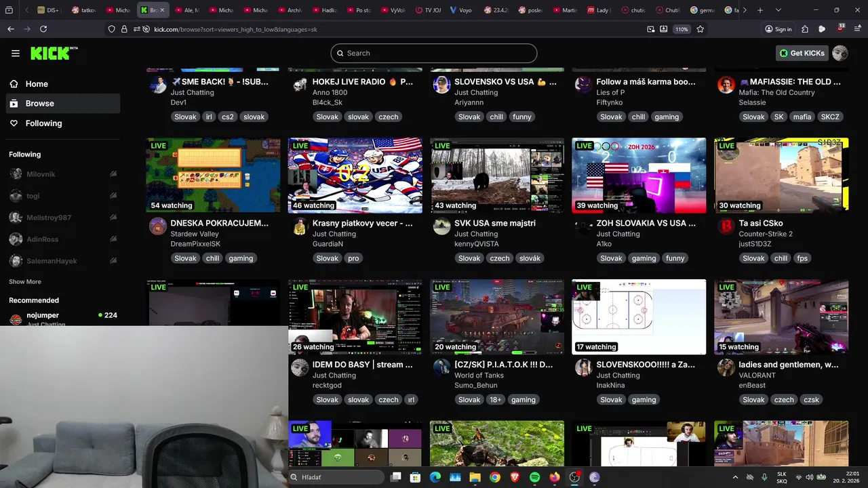Open the Kick hamburger menu
The image size is (868, 488).
[16, 53]
